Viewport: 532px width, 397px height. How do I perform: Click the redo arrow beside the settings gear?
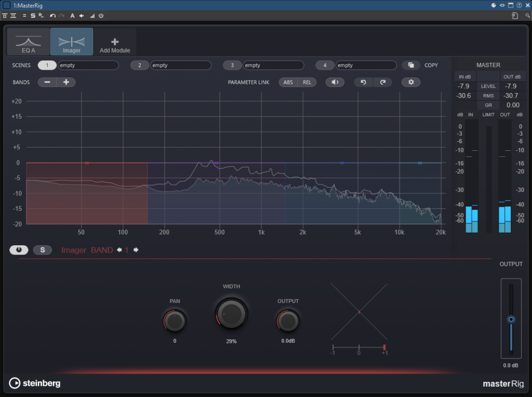click(382, 82)
